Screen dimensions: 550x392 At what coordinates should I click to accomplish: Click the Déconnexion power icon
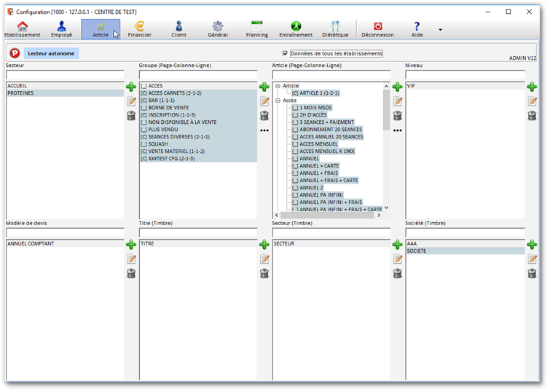377,26
